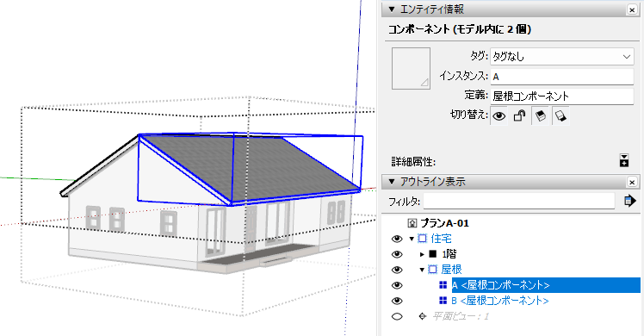
Task: Toggle the hidden eye icon in Entity Info
Action: [499, 116]
